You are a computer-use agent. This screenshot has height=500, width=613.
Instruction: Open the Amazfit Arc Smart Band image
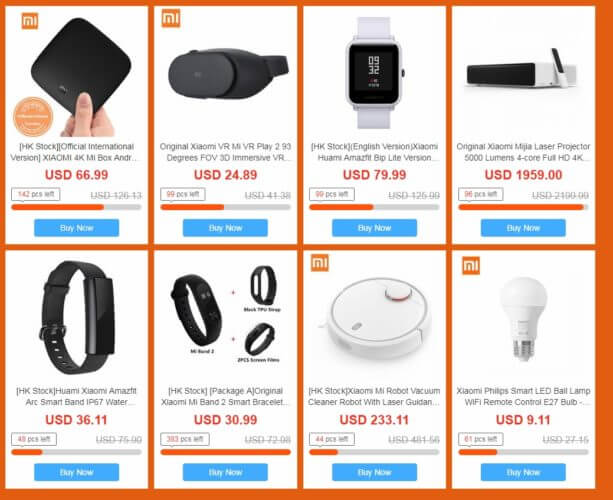[x=77, y=318]
